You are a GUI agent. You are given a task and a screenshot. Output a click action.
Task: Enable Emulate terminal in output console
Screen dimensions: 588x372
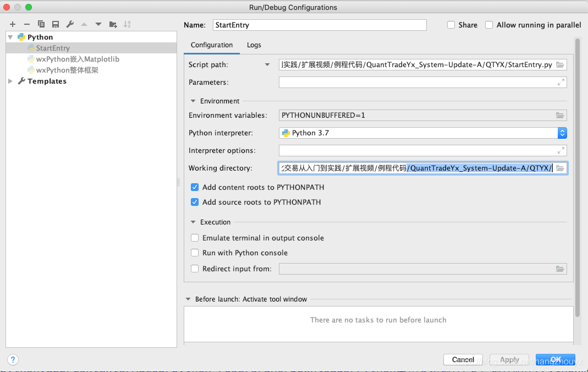tap(195, 238)
